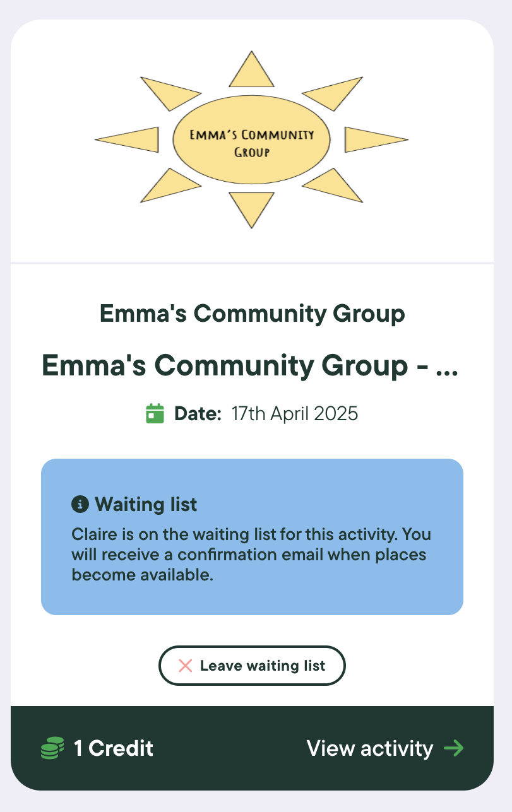Click the organiser name Emma's Community Group
This screenshot has height=812, width=512.
(252, 314)
